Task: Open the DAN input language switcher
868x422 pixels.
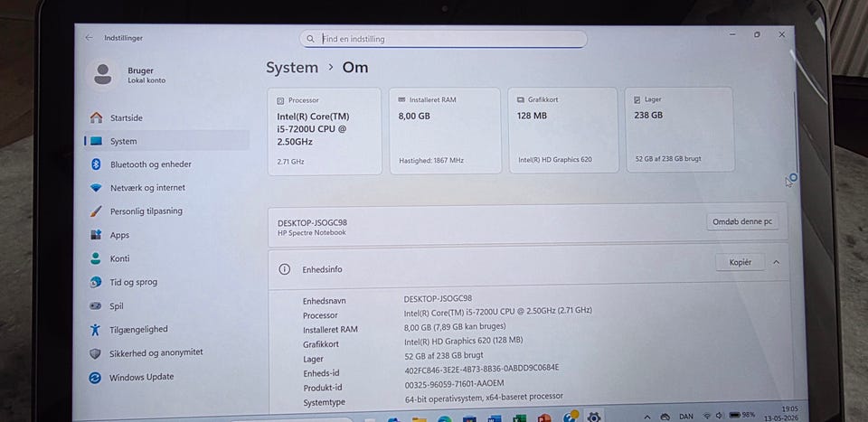Action: [686, 416]
